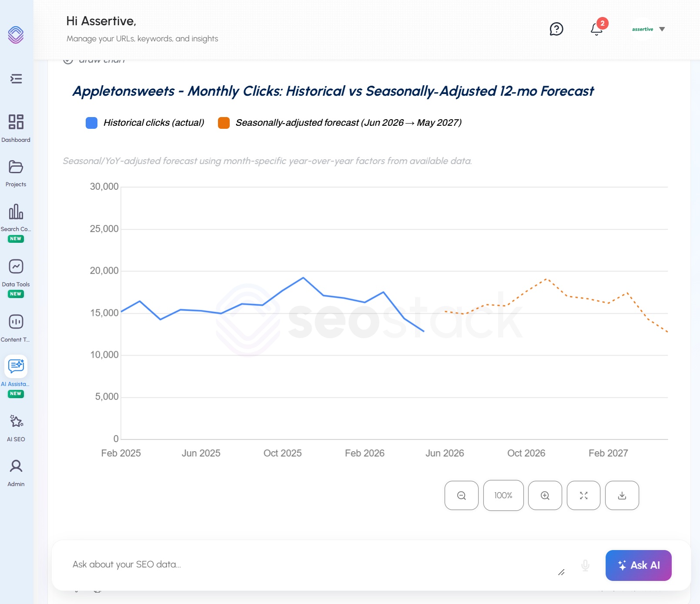Click the NEW badge under Search Console
Screen dimensions: 700x604
tap(16, 238)
